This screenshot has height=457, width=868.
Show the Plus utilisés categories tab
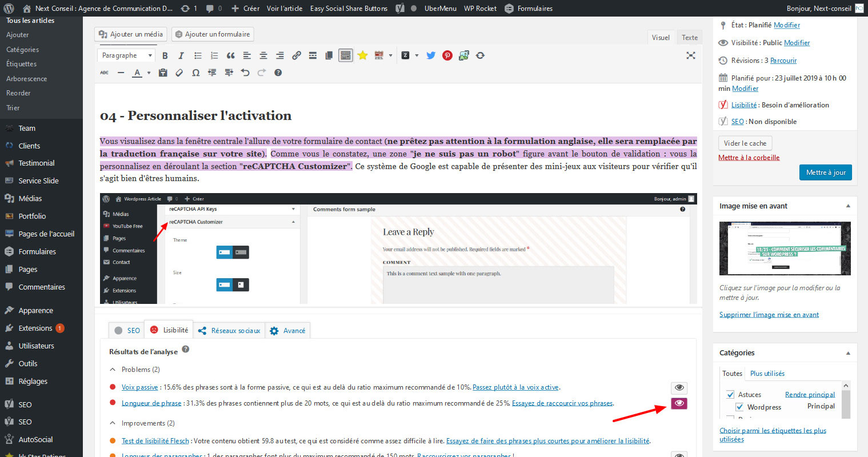point(767,374)
